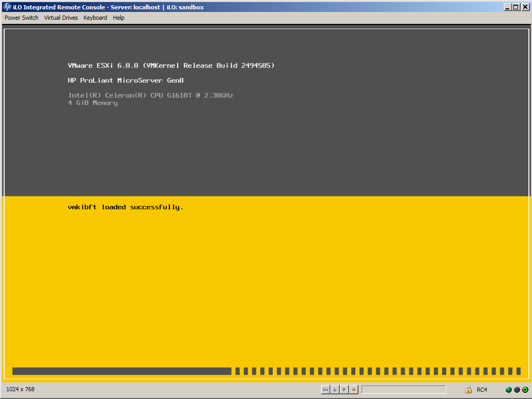Maximize the iLO Remote Console window

(516, 7)
